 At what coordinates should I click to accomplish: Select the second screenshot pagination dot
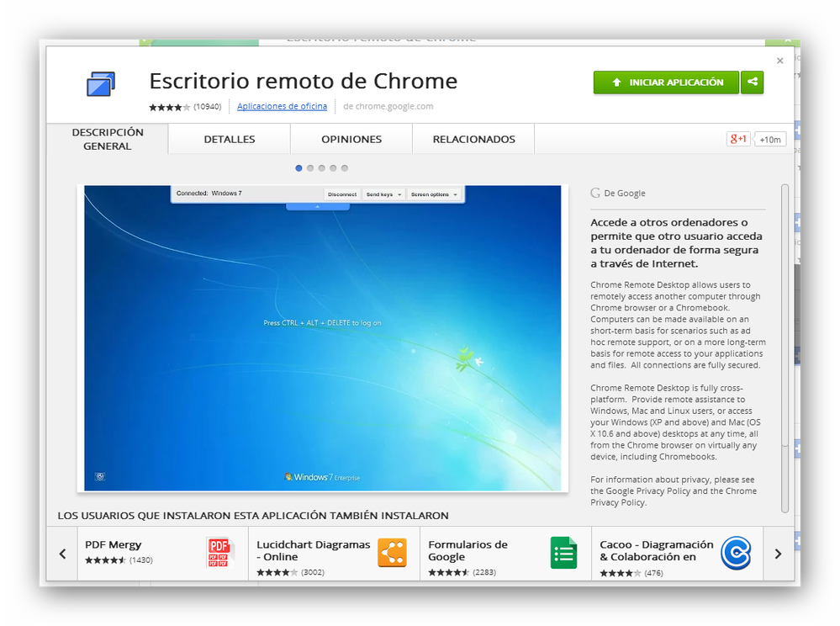point(309,167)
